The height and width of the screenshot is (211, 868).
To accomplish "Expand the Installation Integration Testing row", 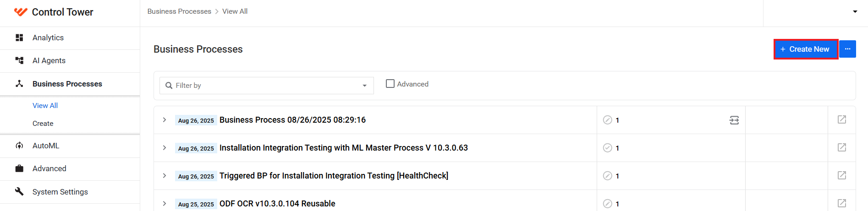I will click(x=165, y=148).
